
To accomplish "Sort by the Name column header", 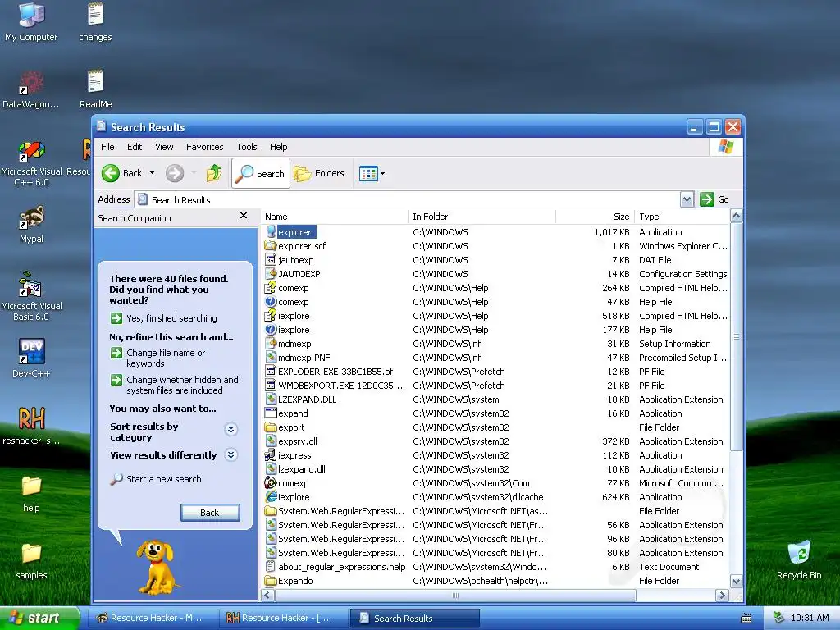I will (335, 217).
